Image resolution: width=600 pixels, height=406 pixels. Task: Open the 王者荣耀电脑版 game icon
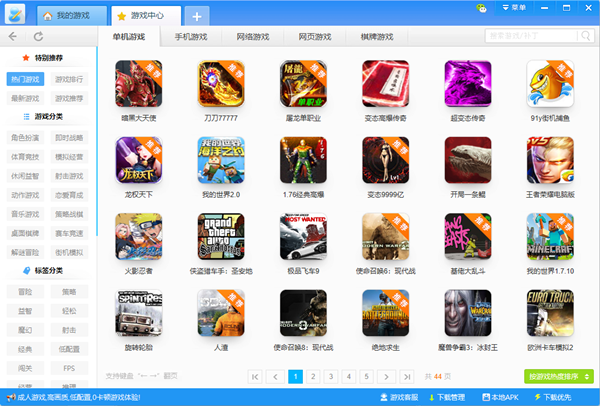550,160
